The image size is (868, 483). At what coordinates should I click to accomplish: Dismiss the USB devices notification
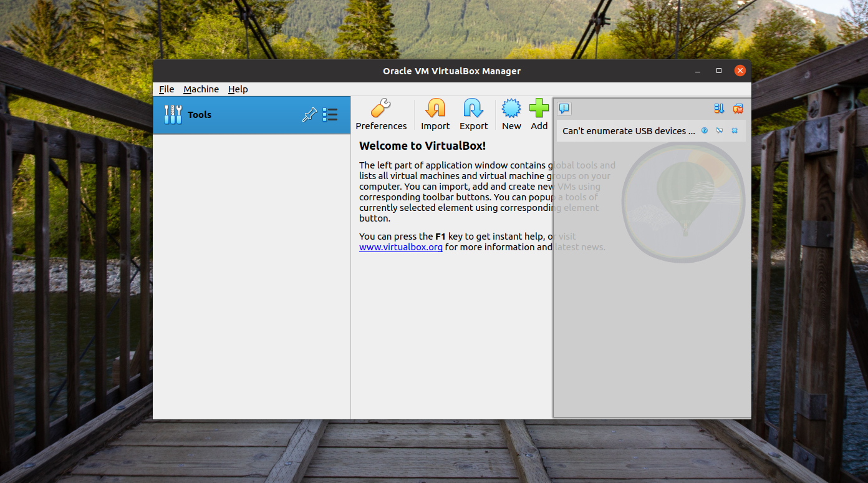tap(735, 130)
